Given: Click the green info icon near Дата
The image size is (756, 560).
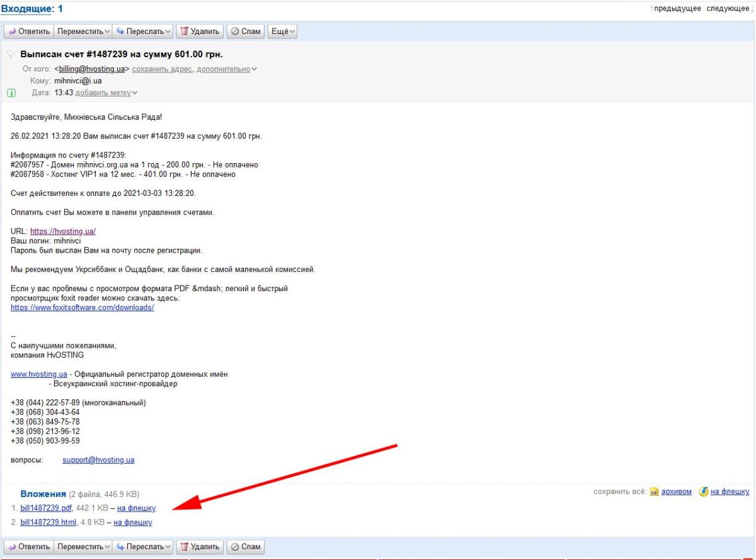Looking at the screenshot, I should (x=11, y=93).
